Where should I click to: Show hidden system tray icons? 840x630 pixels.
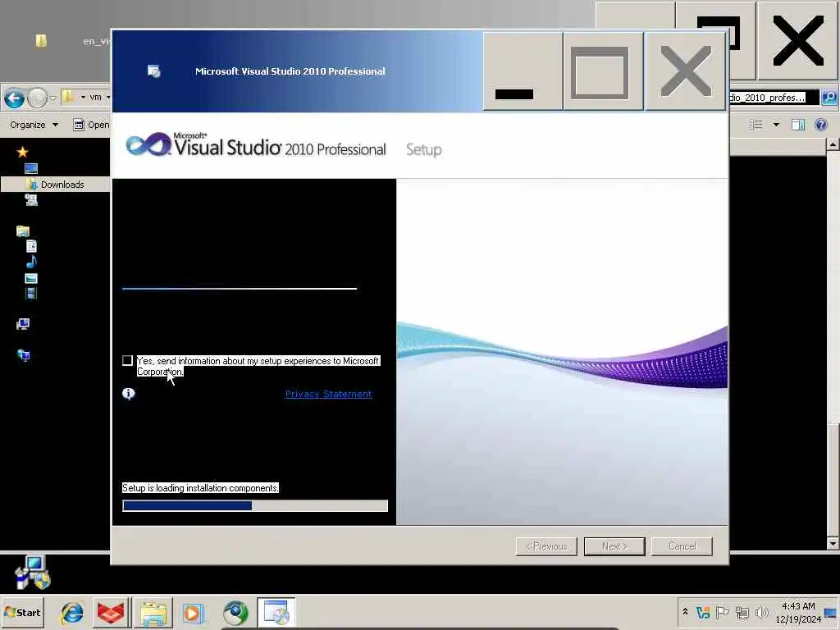(x=685, y=612)
